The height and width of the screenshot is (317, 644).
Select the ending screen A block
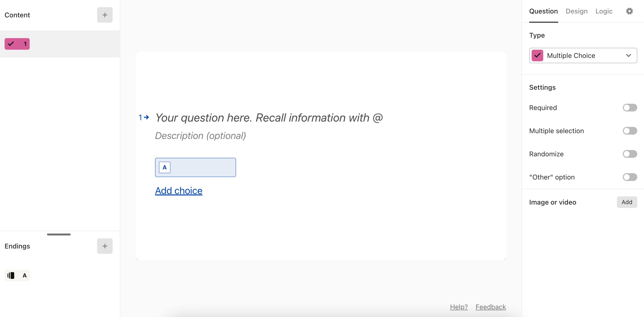click(x=17, y=275)
